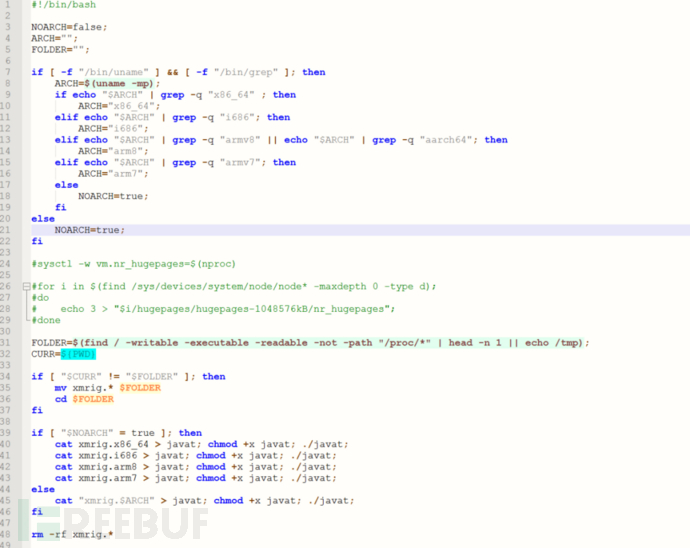Click the line 'ARCH="arm8";'
690x548 pixels.
113,151
